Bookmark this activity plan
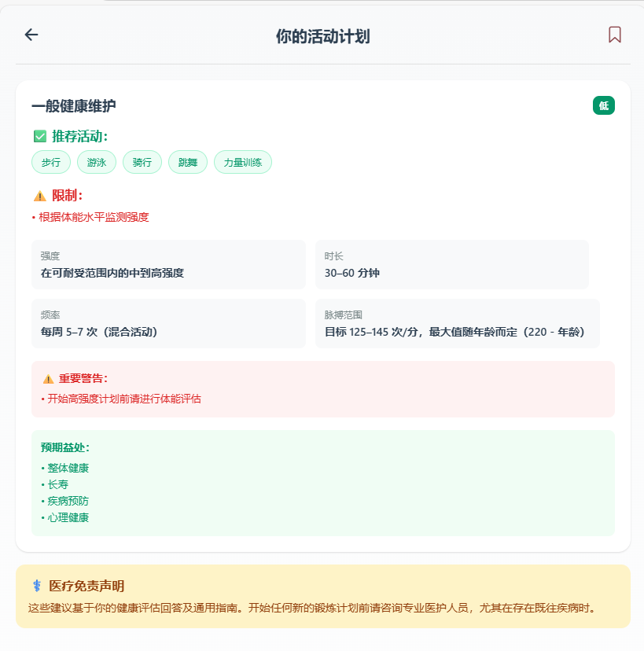 tap(614, 35)
